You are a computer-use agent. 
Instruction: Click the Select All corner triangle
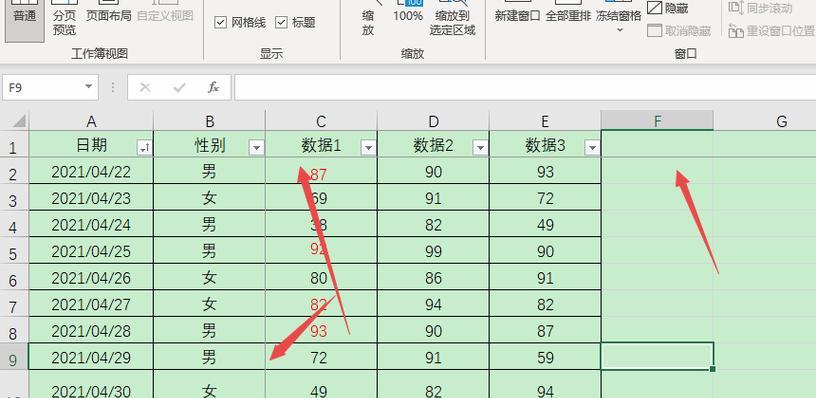coord(19,121)
